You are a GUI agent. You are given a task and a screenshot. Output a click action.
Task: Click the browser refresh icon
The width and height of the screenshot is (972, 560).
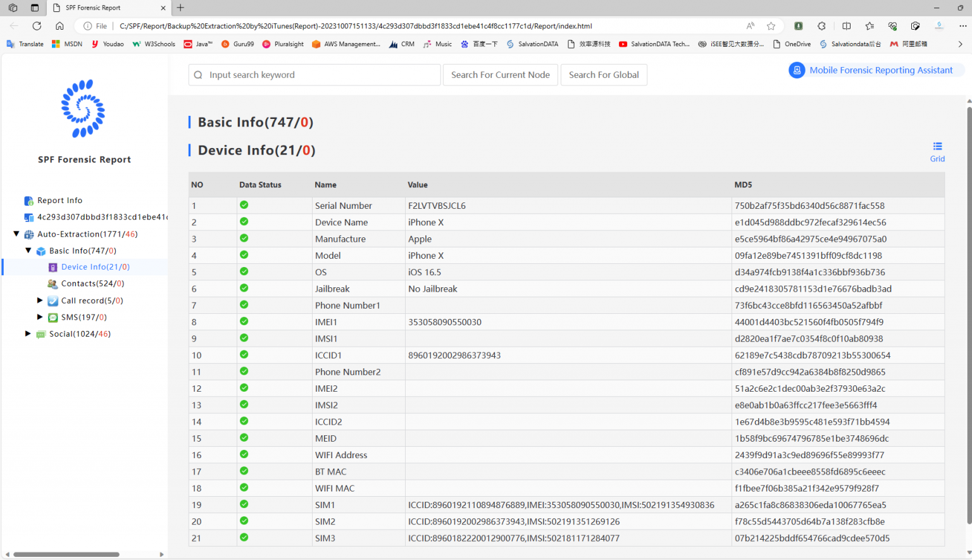pyautogui.click(x=37, y=26)
